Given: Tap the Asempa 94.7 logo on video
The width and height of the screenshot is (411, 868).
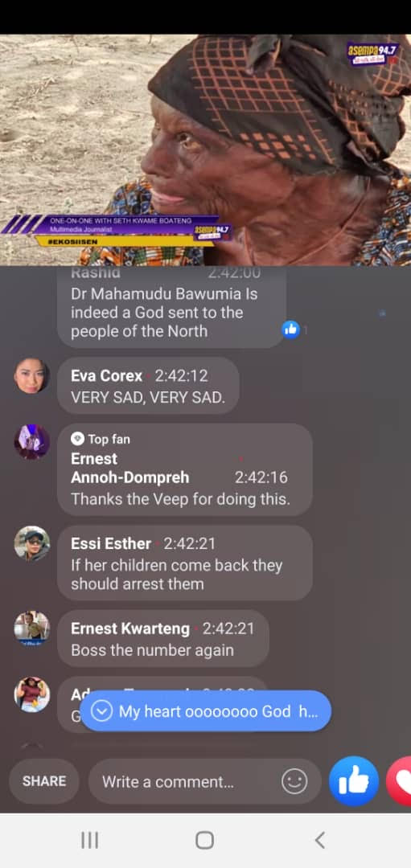Looking at the screenshot, I should (372, 53).
